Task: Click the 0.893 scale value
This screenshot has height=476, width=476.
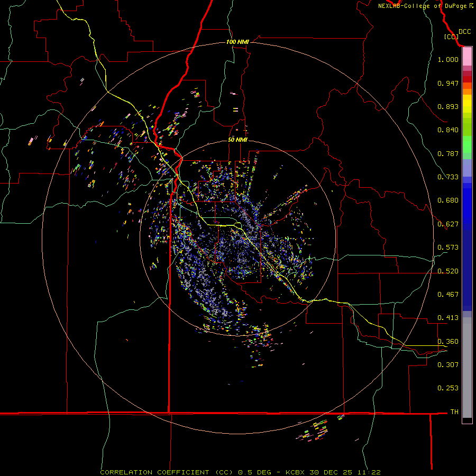Action: coord(448,106)
